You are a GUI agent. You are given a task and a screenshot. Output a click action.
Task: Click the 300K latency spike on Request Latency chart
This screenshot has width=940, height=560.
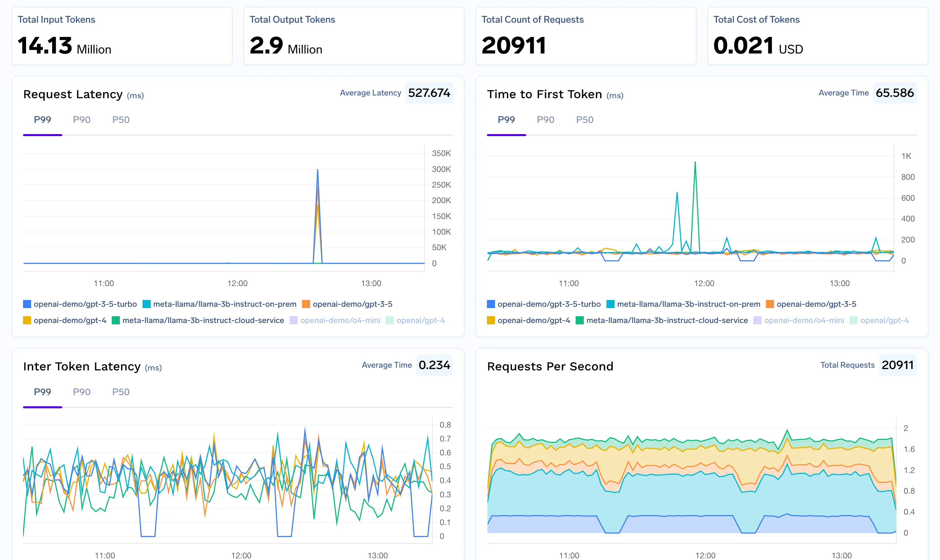(x=318, y=171)
